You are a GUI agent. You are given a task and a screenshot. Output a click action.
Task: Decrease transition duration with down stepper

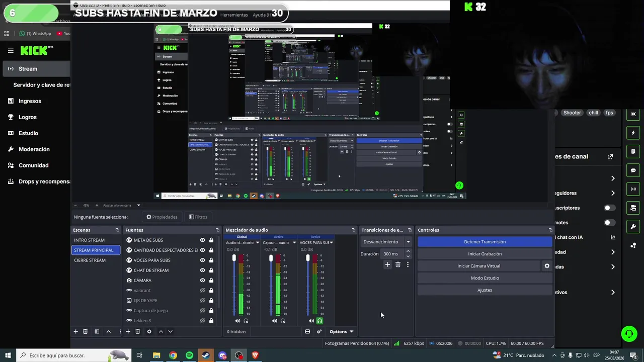tap(408, 256)
